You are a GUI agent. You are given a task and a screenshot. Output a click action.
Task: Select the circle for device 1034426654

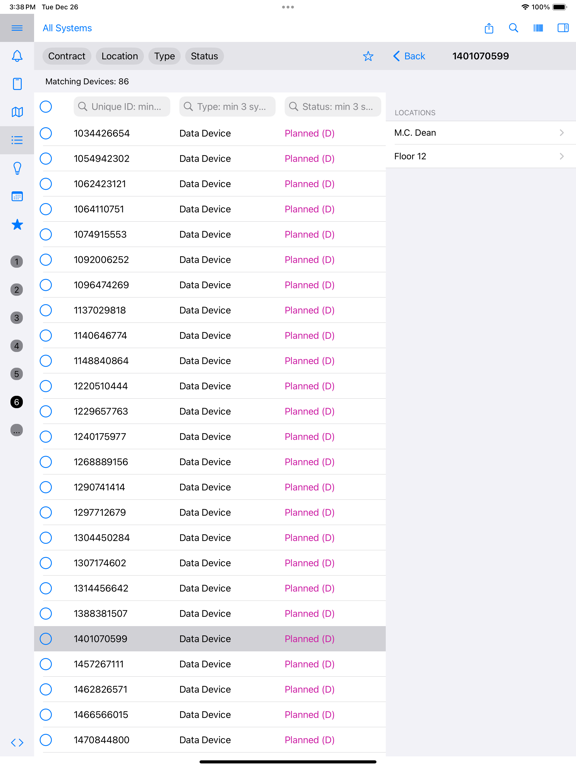pyautogui.click(x=46, y=133)
